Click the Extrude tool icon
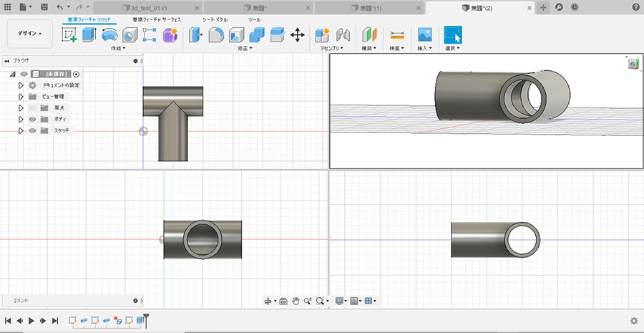Image resolution: width=644 pixels, height=333 pixels. pos(89,34)
